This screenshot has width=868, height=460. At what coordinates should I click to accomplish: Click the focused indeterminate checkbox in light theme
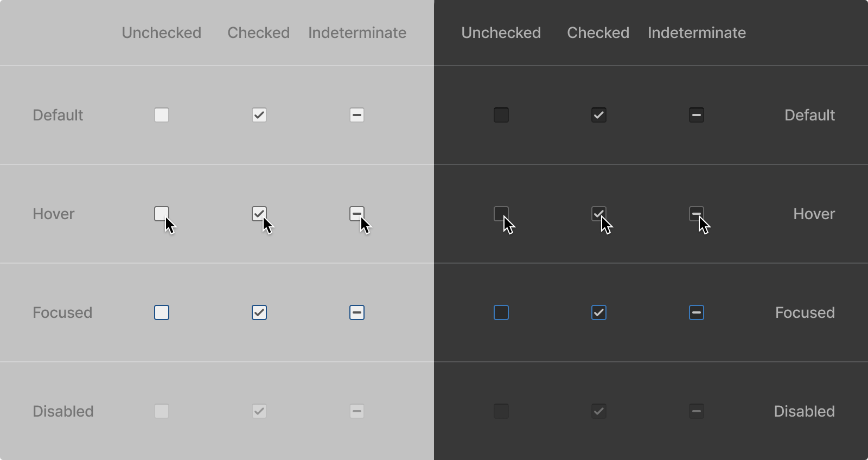point(356,312)
